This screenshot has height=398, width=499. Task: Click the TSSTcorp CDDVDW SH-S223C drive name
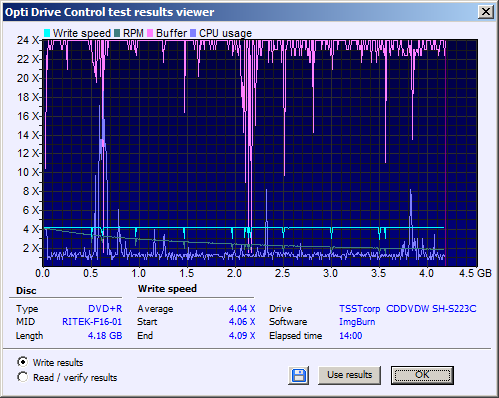[x=408, y=309]
